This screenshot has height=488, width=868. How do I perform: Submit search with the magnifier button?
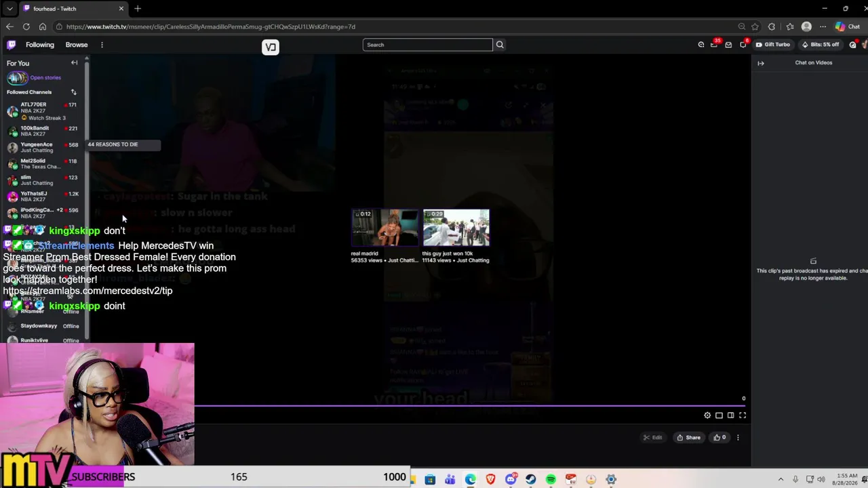pyautogui.click(x=500, y=45)
